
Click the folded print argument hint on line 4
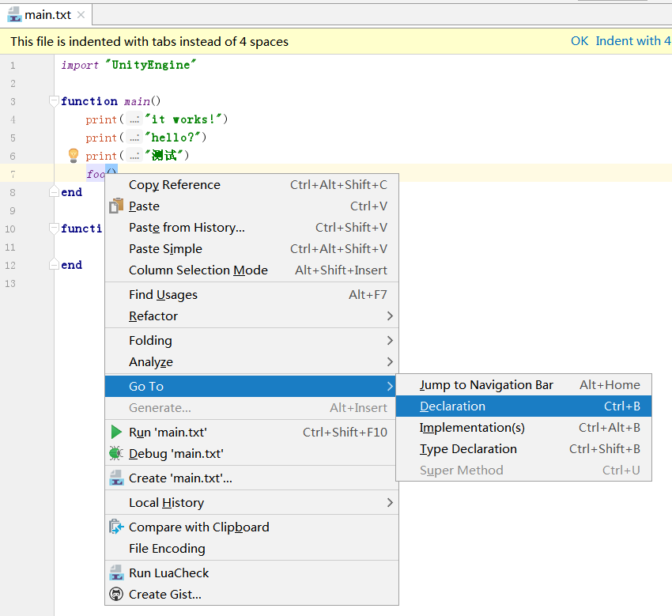[134, 119]
